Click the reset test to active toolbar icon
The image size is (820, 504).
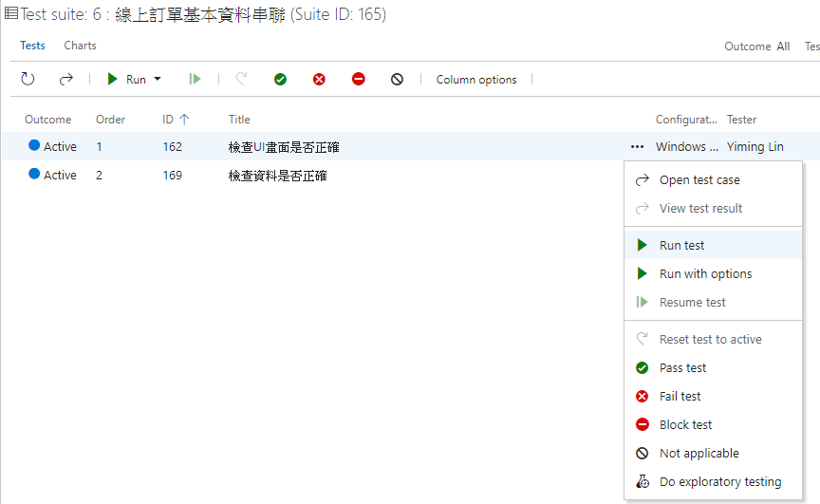tap(241, 80)
